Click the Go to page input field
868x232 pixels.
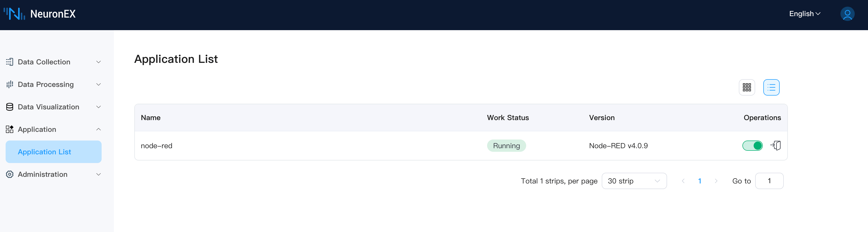(x=769, y=181)
